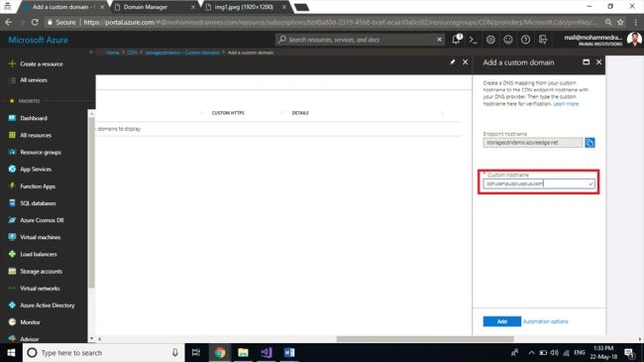Launch Cloud Shell from top bar

point(474,40)
